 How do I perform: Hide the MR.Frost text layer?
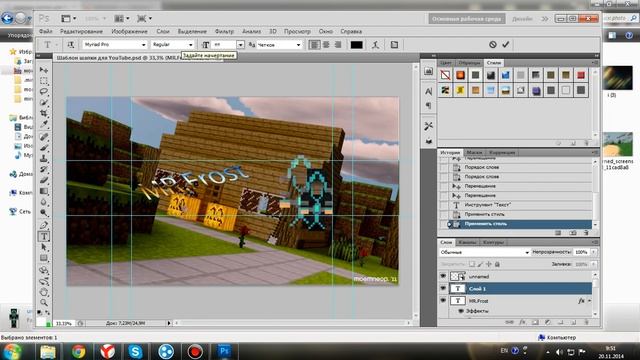(x=443, y=300)
